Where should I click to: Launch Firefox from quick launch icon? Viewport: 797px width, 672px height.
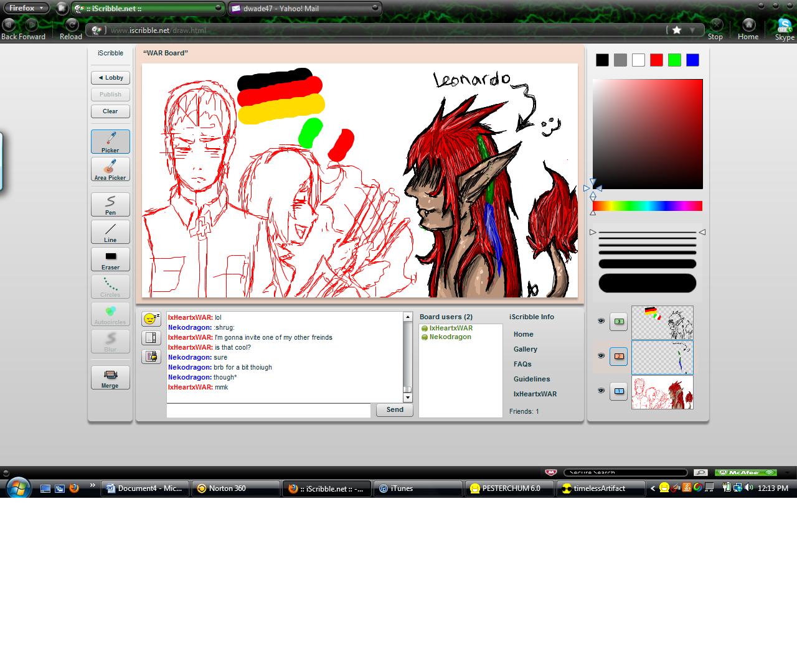[74, 488]
